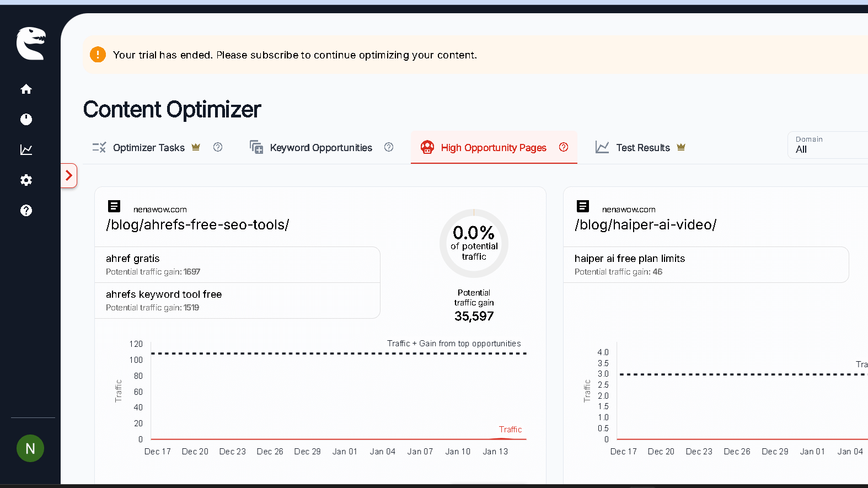Click nenawow.com domain on haiper card

coord(629,210)
